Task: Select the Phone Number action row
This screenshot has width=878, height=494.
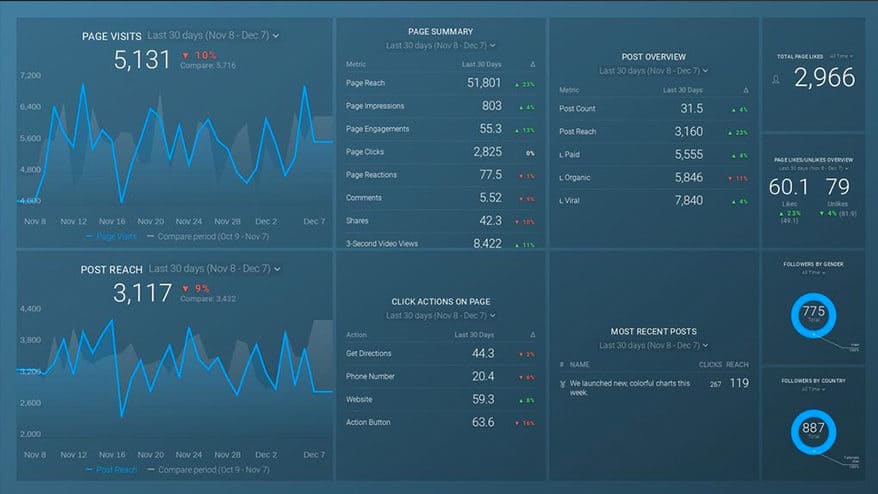Action: [x=440, y=376]
